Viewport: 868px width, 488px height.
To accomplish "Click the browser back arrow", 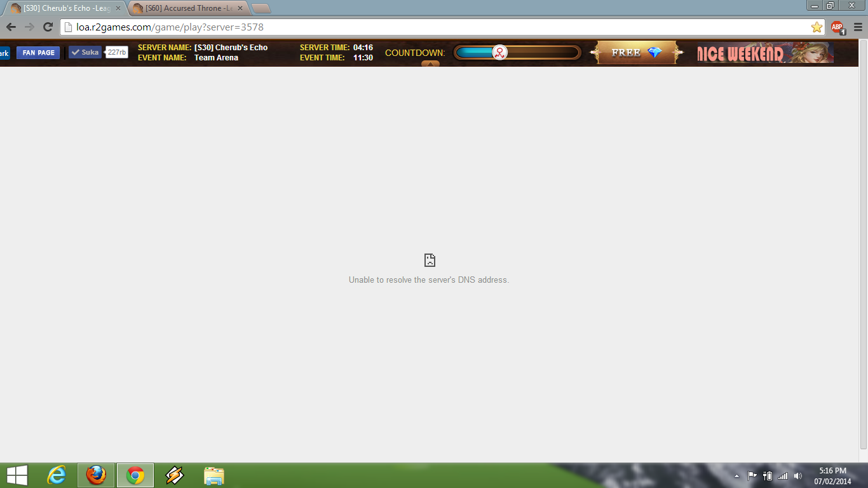I will pyautogui.click(x=11, y=27).
